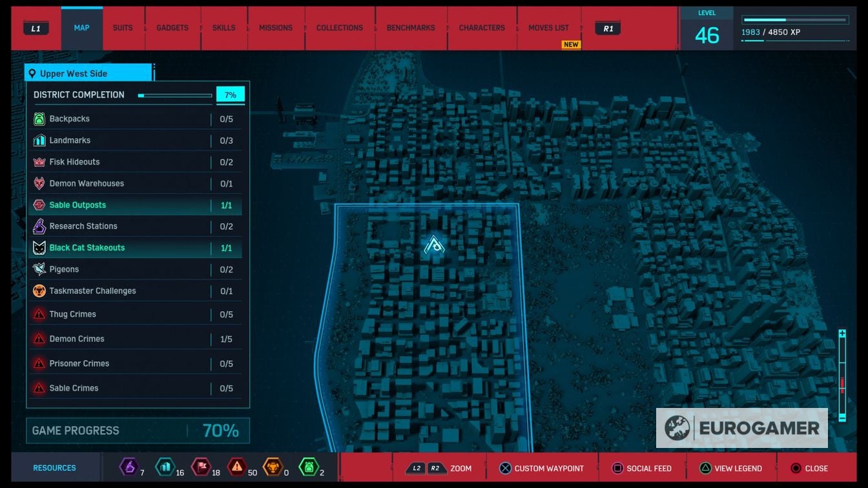Click the Pigeons bird icon
Screen dimensions: 868x488
coord(39,269)
